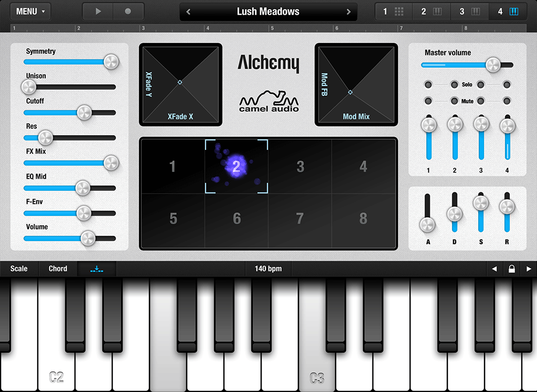Click the Release (R) envelope slider knob
Image resolution: width=537 pixels, height=392 pixels.
click(x=507, y=206)
